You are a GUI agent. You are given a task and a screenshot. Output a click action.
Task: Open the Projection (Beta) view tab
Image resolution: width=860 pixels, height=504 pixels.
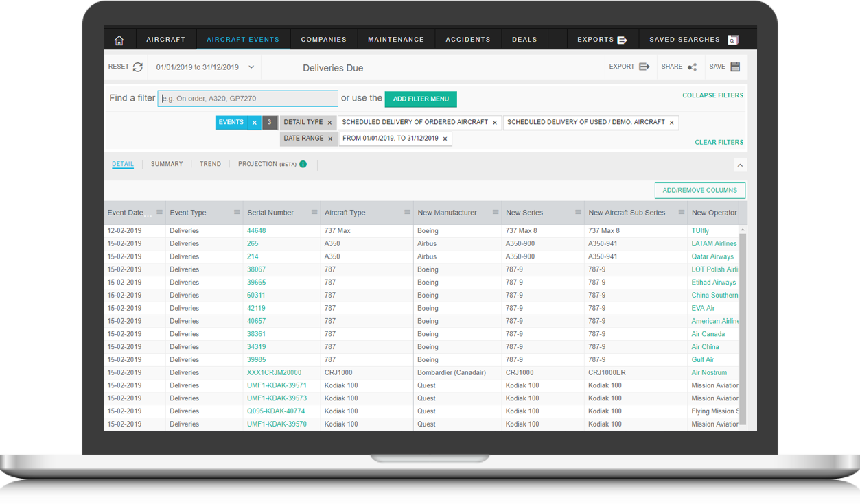coord(267,164)
